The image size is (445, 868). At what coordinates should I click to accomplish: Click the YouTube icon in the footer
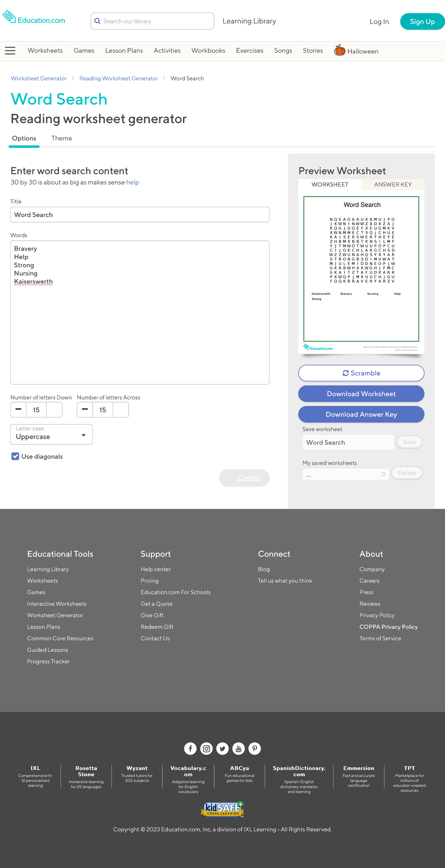click(238, 748)
